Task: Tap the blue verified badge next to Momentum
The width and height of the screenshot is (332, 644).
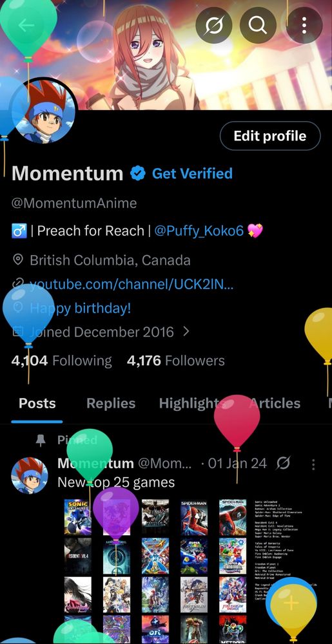Action: tap(138, 174)
